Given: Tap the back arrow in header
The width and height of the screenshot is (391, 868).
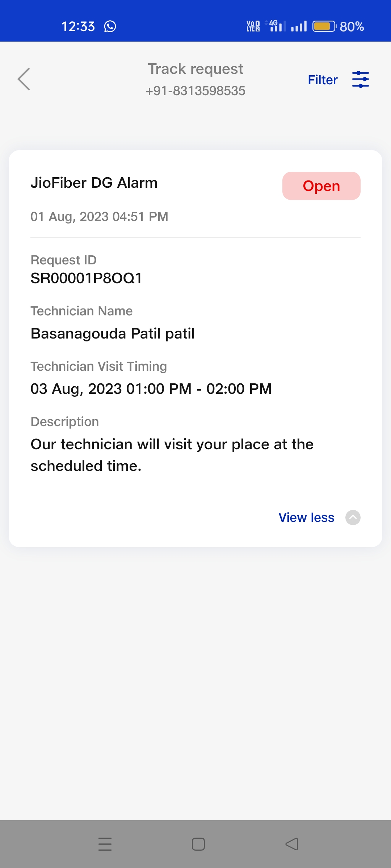Looking at the screenshot, I should pyautogui.click(x=24, y=79).
